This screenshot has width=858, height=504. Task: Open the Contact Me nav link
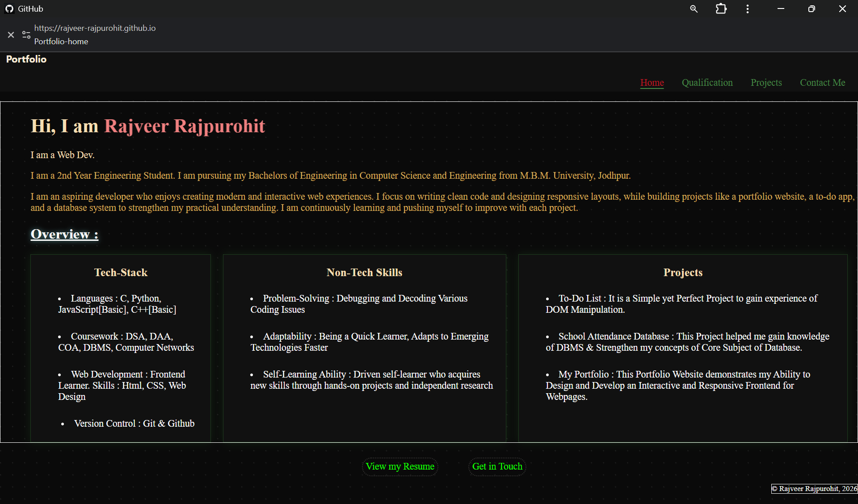pyautogui.click(x=822, y=83)
